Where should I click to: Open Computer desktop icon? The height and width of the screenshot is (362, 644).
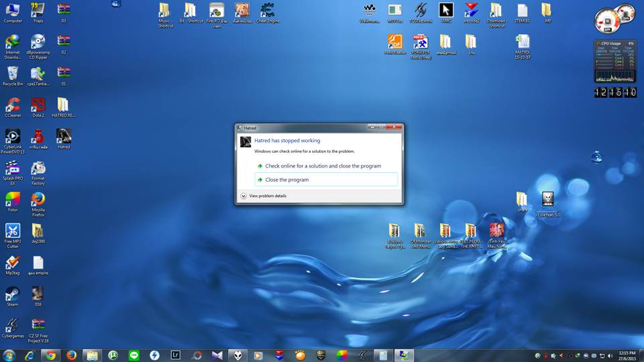pyautogui.click(x=13, y=13)
